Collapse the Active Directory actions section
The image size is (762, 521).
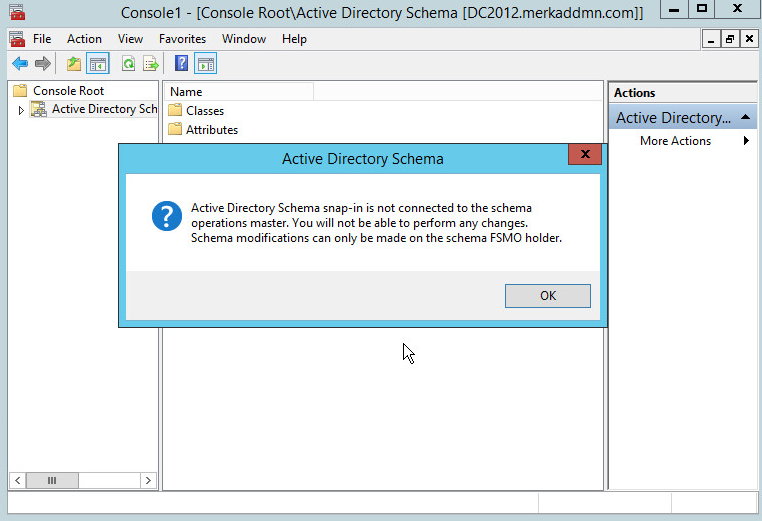tap(745, 118)
